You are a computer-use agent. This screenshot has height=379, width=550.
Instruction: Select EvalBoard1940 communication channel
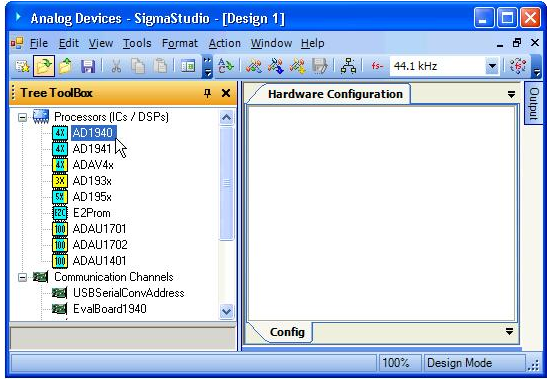[x=109, y=309]
